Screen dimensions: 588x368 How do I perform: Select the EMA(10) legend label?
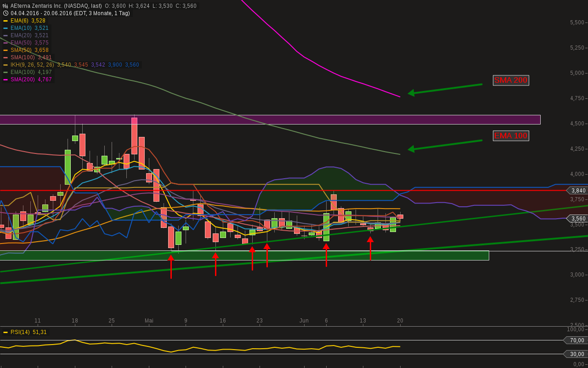coord(21,28)
